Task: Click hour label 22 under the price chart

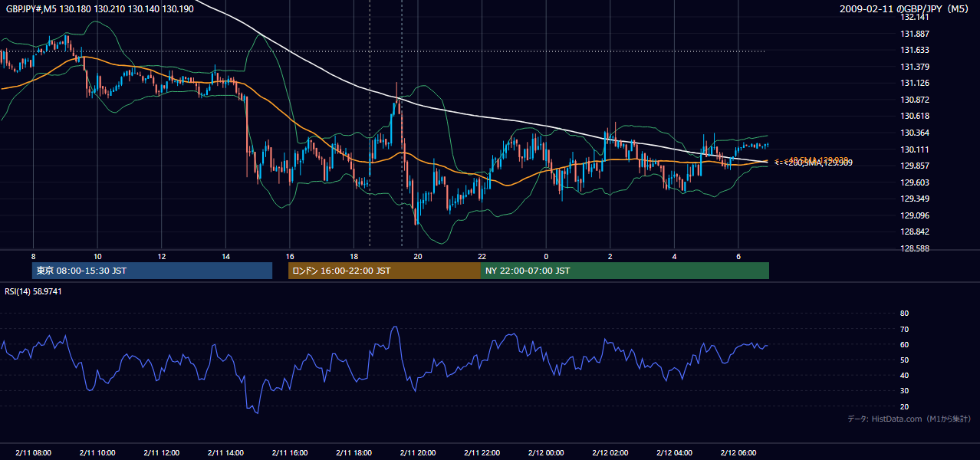Action: click(482, 255)
